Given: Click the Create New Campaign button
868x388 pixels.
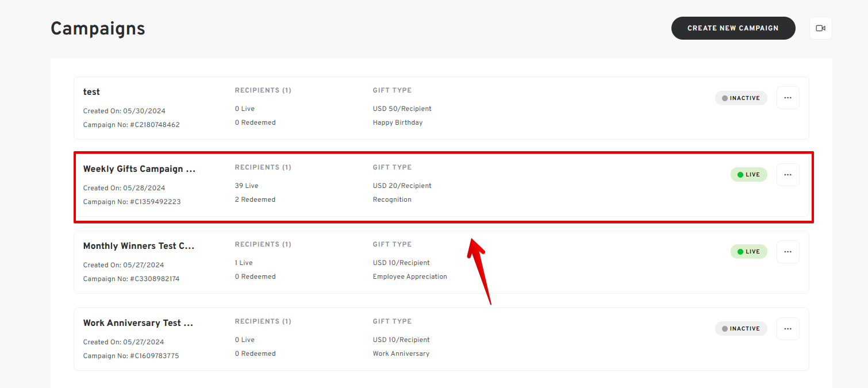Looking at the screenshot, I should 733,28.
